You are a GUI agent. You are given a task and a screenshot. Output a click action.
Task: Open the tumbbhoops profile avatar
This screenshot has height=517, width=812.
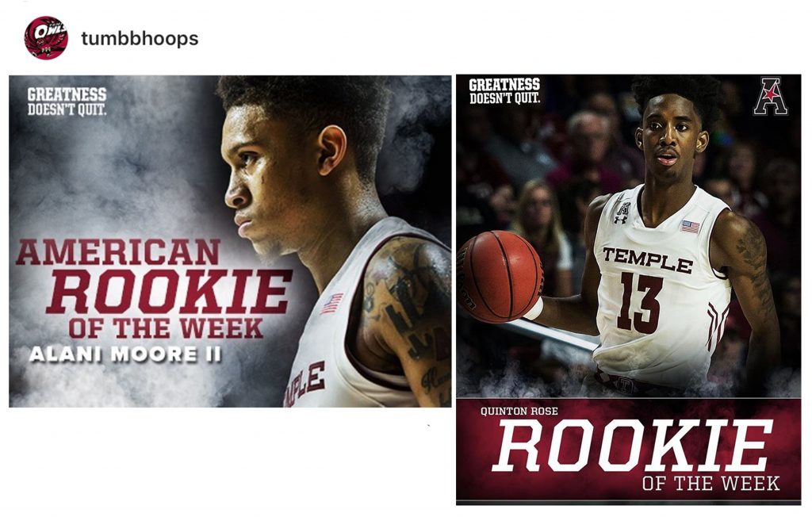pyautogui.click(x=46, y=38)
